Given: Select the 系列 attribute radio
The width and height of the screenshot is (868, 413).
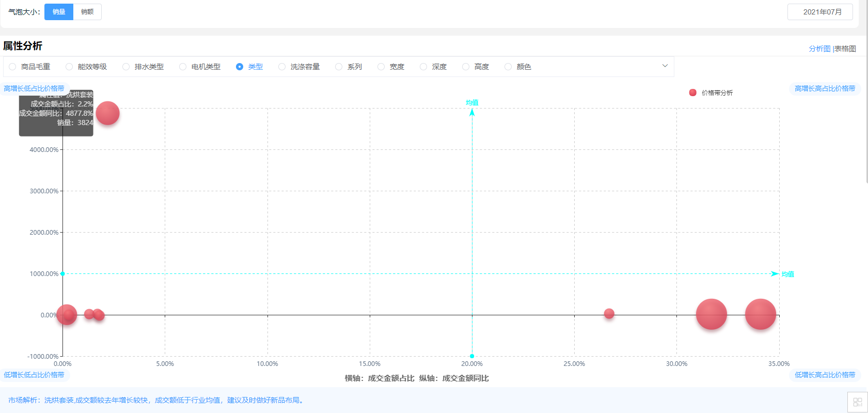Looking at the screenshot, I should point(339,67).
